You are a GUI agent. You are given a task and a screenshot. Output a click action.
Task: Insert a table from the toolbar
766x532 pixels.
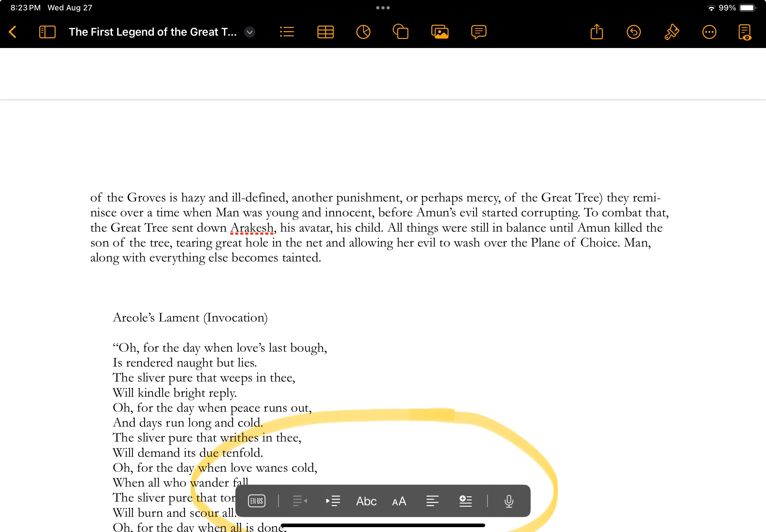click(x=325, y=32)
